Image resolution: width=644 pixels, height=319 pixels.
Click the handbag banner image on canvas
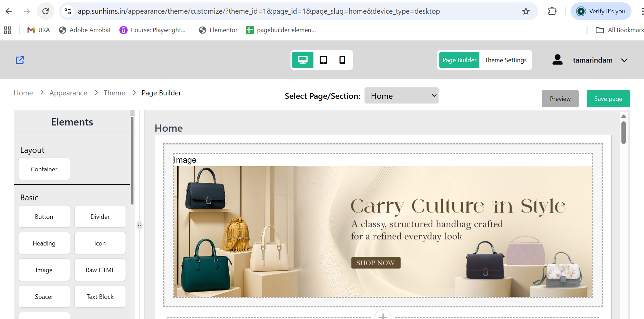click(383, 231)
